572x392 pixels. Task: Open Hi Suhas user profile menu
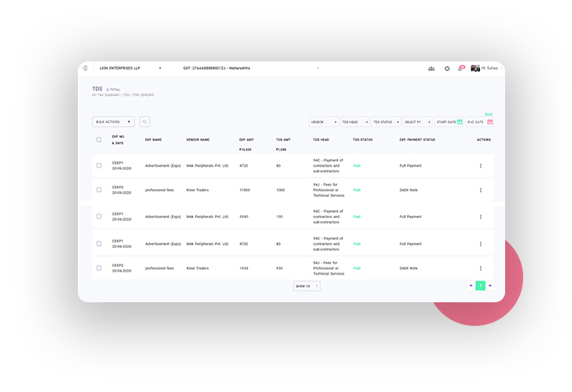(485, 68)
